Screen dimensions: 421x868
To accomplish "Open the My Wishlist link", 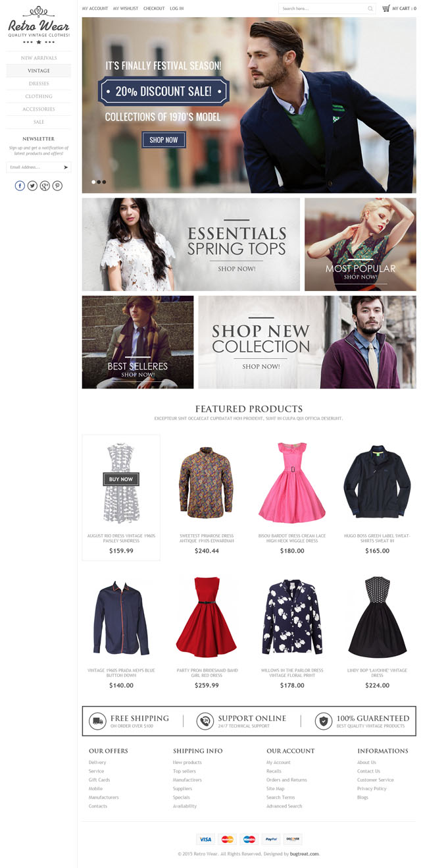I will click(x=126, y=9).
